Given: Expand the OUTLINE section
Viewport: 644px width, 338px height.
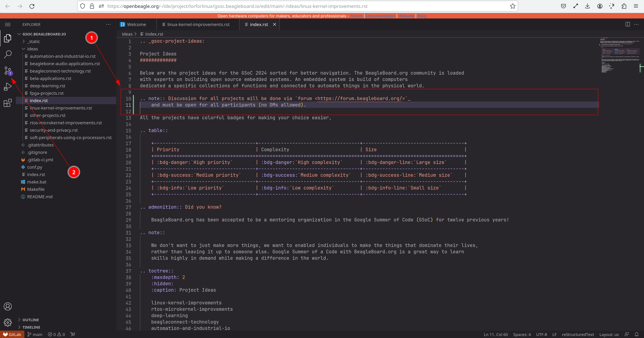Looking at the screenshot, I should coord(31,320).
